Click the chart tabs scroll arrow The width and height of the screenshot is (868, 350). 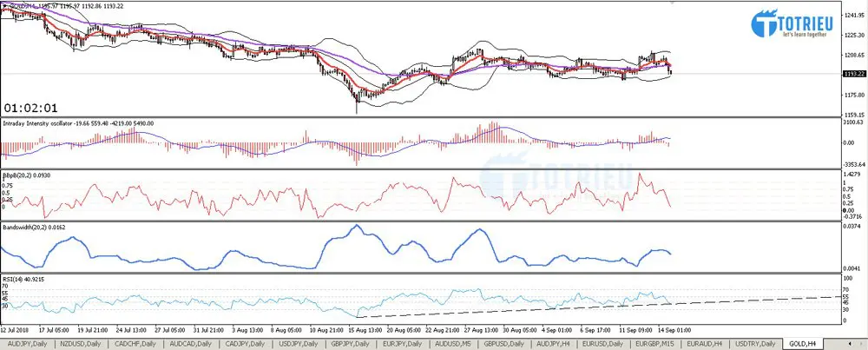pos(850,344)
